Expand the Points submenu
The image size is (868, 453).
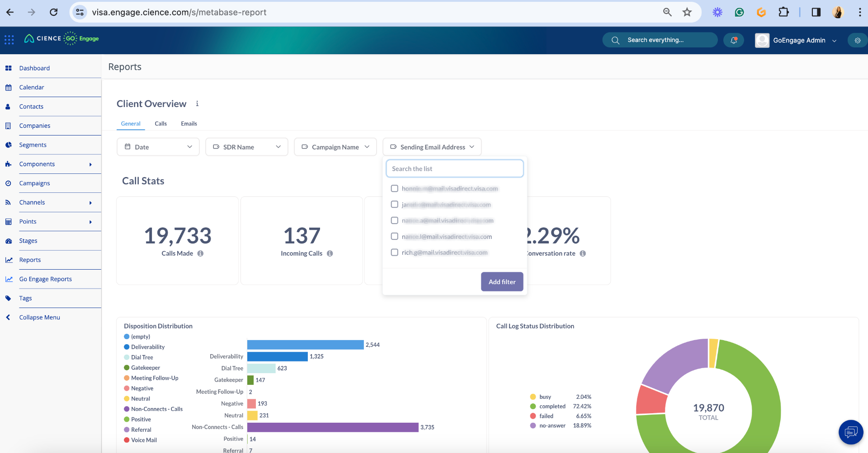pos(90,222)
